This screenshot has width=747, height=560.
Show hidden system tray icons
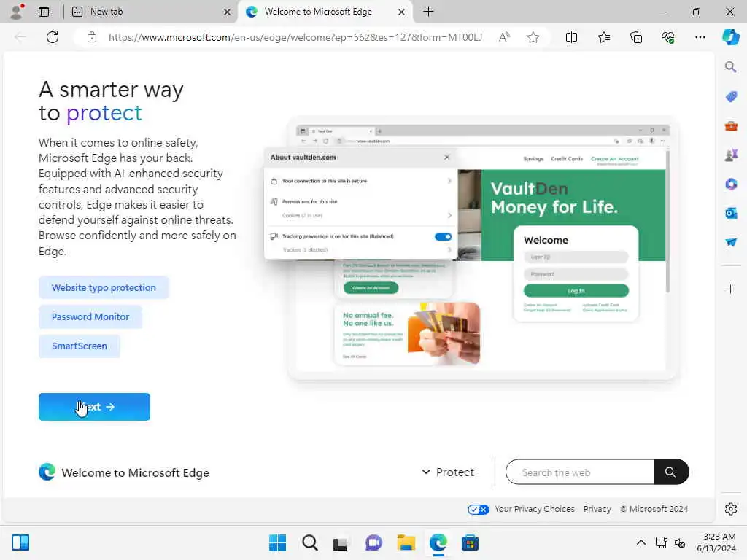pos(641,542)
